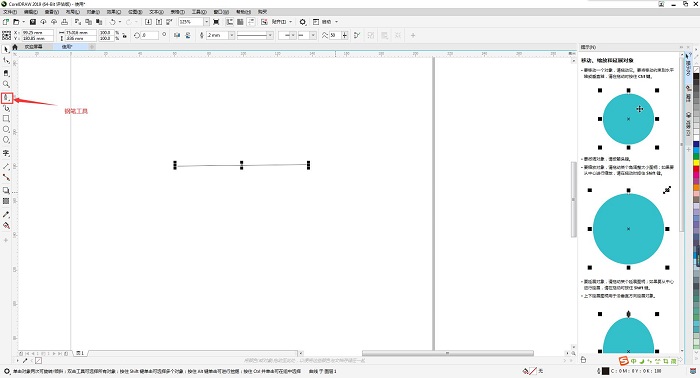Click the Print icon
The image size is (700, 378).
point(64,21)
